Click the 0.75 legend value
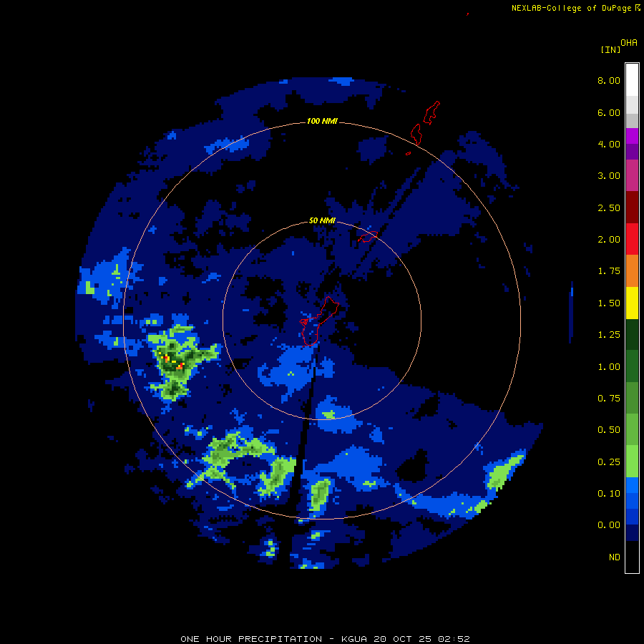The width and height of the screenshot is (644, 644). pyautogui.click(x=609, y=399)
